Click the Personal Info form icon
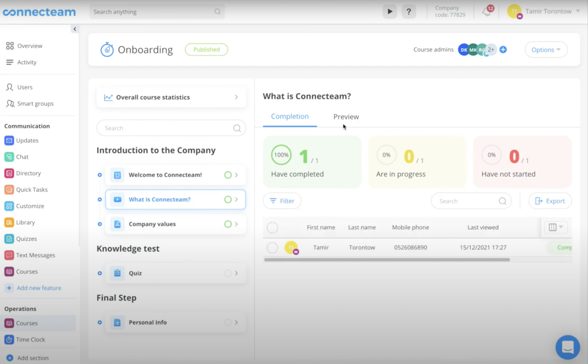Image resolution: width=588 pixels, height=364 pixels. click(117, 323)
